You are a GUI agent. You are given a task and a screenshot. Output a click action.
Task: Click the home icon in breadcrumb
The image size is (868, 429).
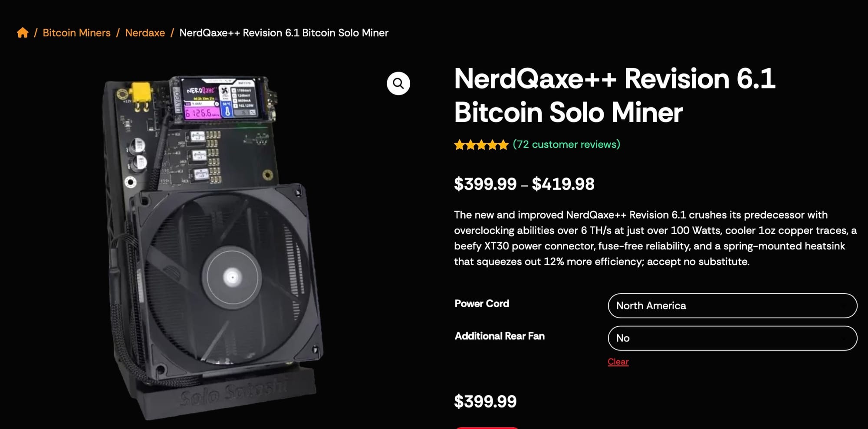[x=23, y=33]
